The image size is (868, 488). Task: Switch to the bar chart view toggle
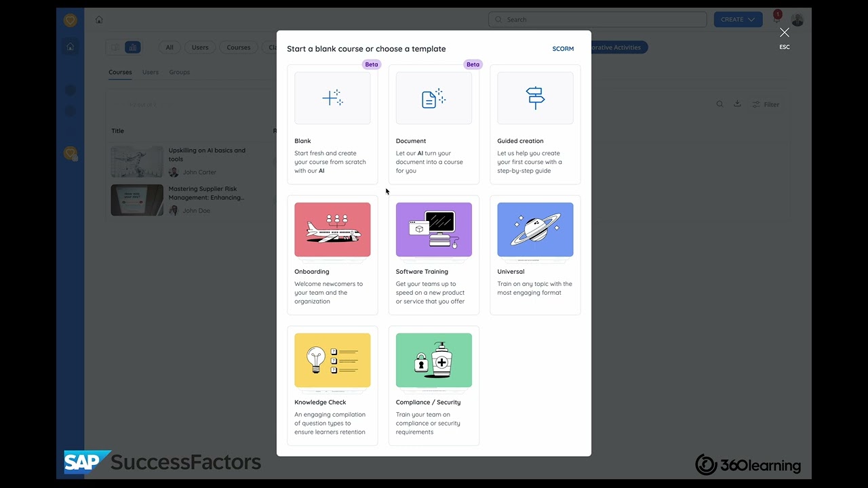(133, 47)
